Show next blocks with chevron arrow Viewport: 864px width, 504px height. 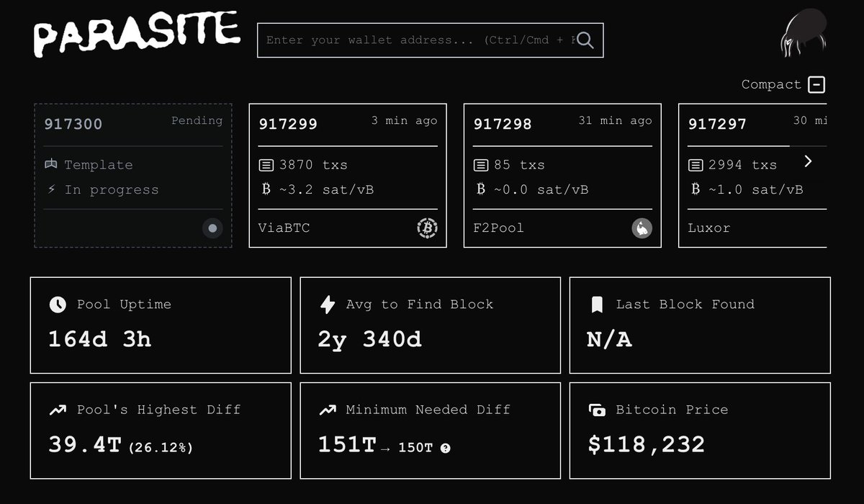tap(808, 161)
